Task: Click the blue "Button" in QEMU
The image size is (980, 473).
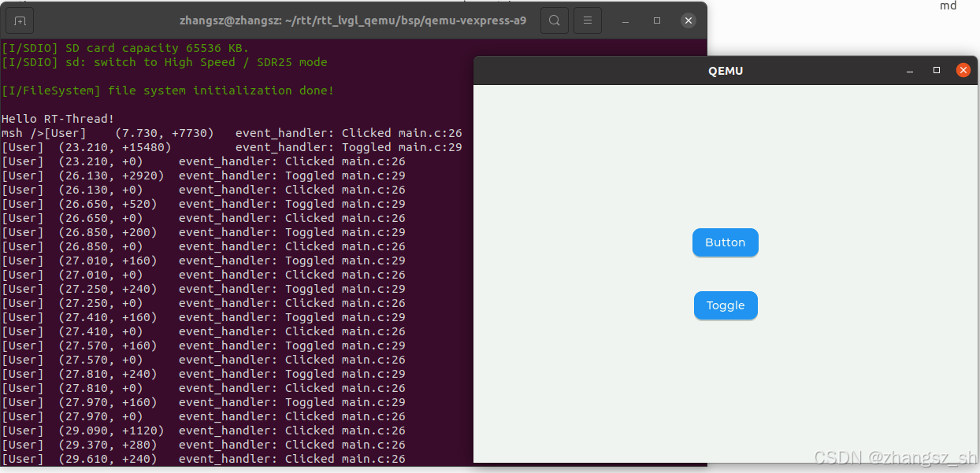Action: pos(726,242)
